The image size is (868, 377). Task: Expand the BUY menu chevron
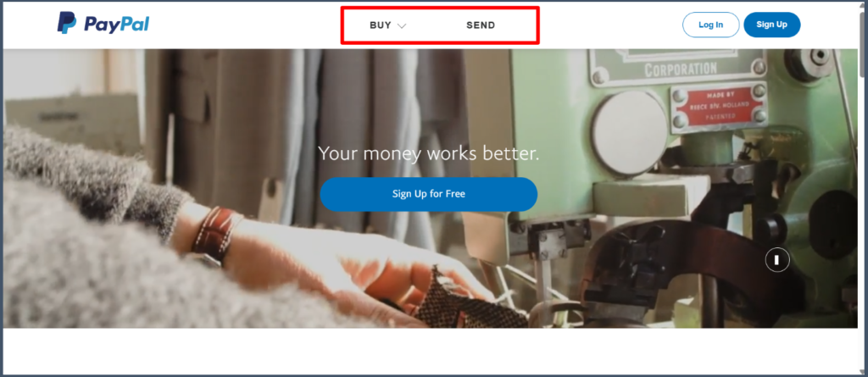click(x=402, y=26)
